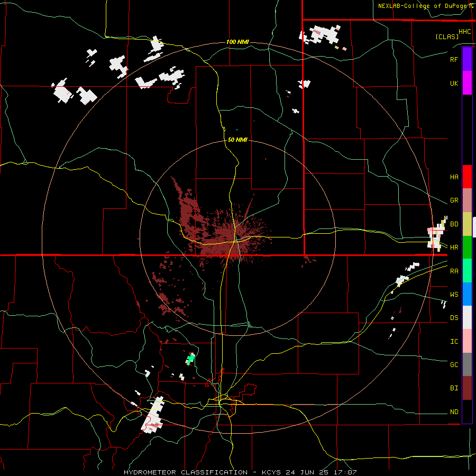Select the GR legend color block

[467, 200]
